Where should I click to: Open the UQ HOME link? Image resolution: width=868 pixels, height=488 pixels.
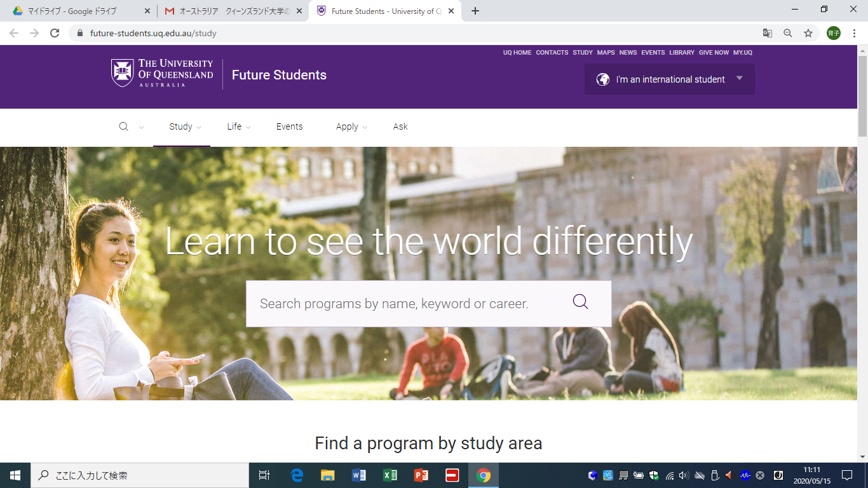point(517,53)
